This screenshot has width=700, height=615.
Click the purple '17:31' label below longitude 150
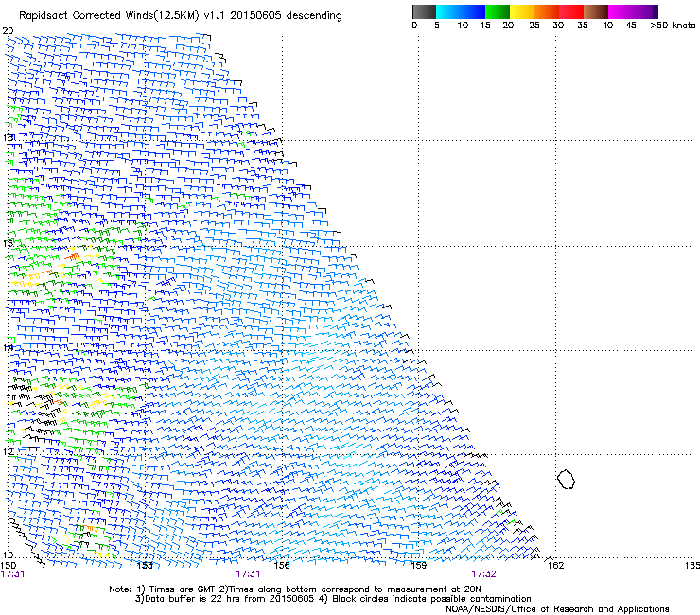click(x=12, y=574)
